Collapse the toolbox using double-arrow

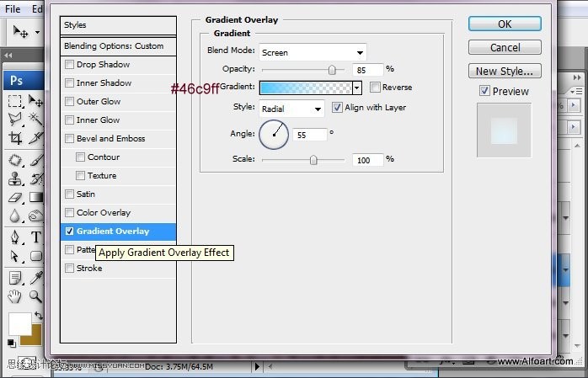[8, 56]
